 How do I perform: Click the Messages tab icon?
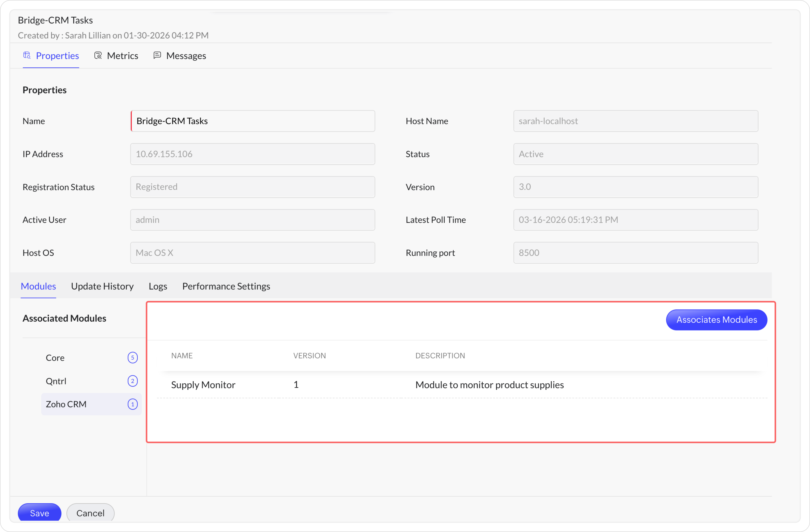pyautogui.click(x=157, y=55)
